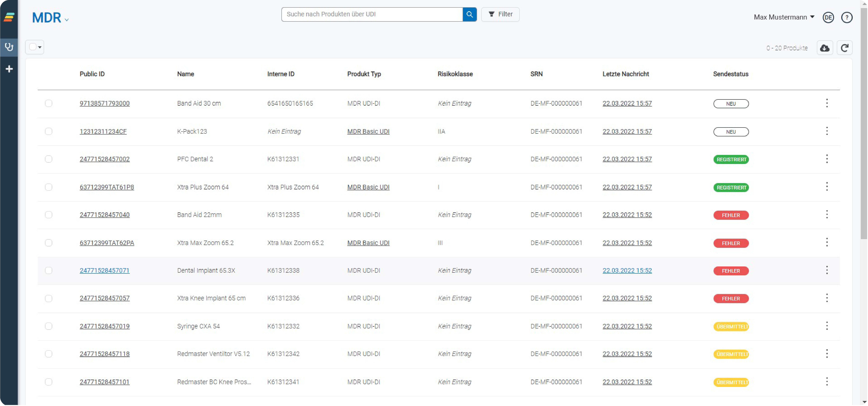Open row menu for Band Aid 22mm
Screen dimensions: 868x406
point(827,214)
